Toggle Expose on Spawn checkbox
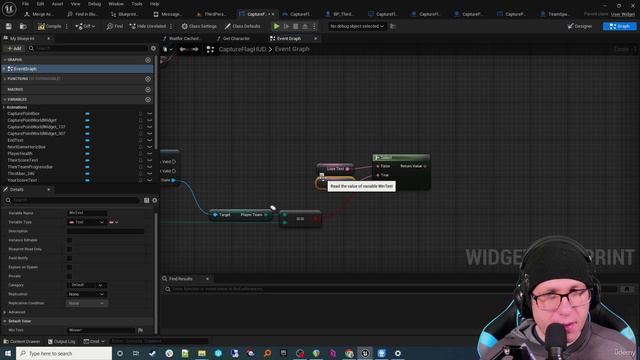 tap(69, 267)
